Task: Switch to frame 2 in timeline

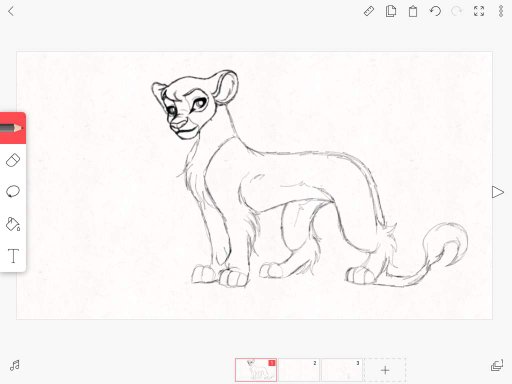Action: [299, 370]
